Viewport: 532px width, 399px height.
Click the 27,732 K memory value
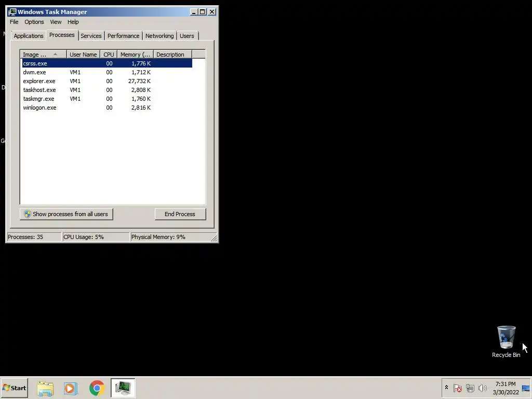[x=139, y=81]
